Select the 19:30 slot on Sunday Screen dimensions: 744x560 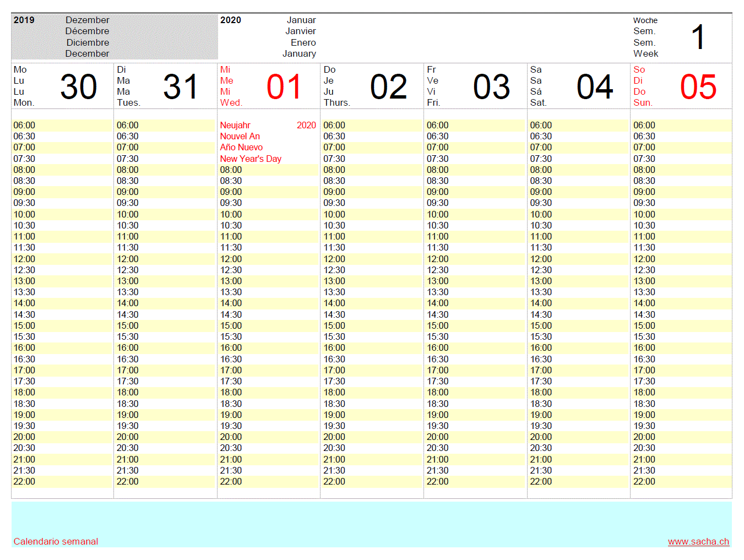[681, 426]
